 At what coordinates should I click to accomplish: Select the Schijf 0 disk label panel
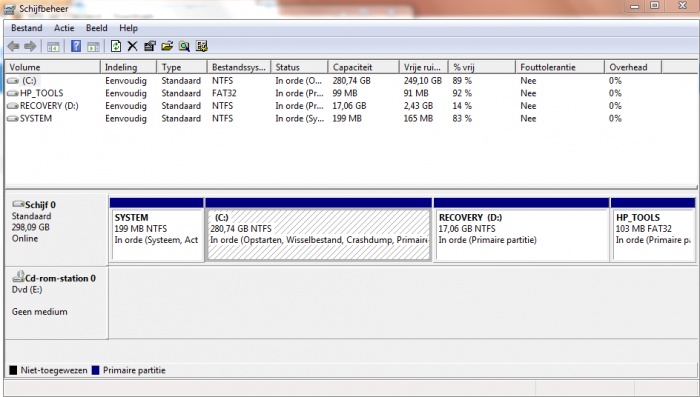[x=56, y=230]
